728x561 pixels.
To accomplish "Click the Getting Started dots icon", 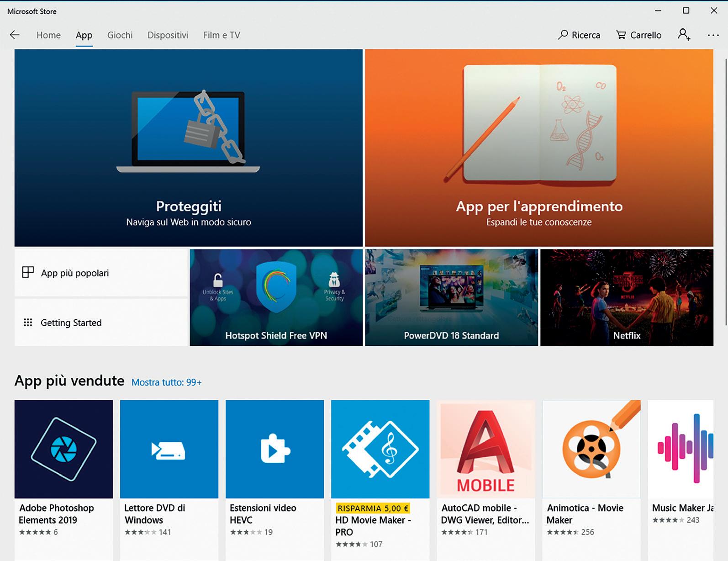I will click(28, 323).
